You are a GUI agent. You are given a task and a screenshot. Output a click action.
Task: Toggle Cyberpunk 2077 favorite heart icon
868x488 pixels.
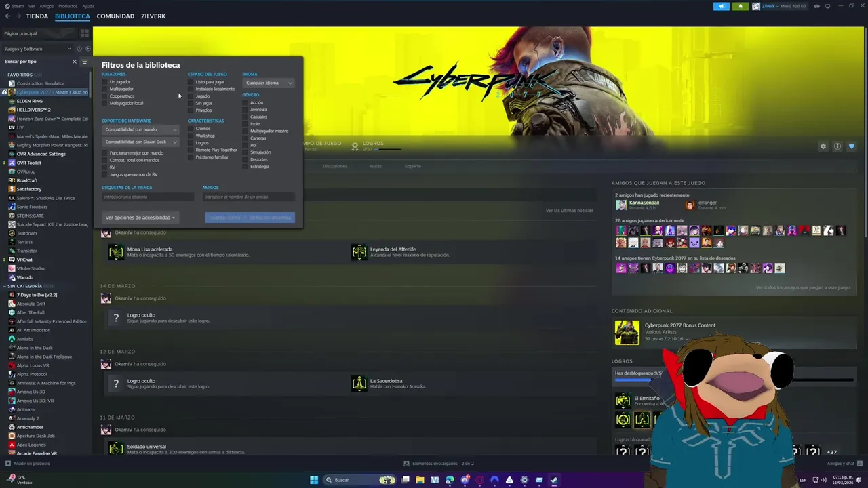(852, 146)
